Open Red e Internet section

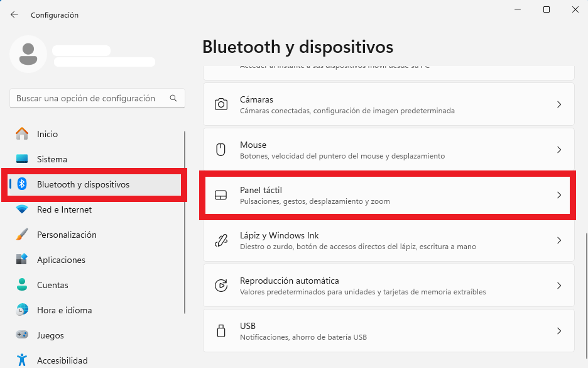[x=64, y=209]
